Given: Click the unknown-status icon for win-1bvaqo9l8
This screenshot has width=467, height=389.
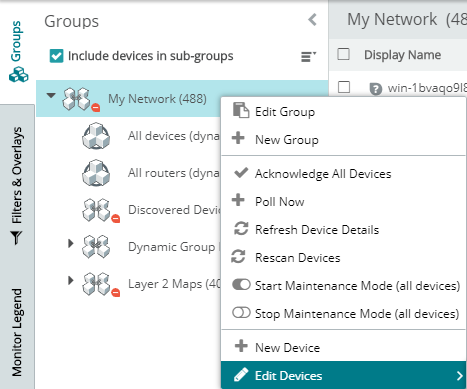Looking at the screenshot, I should pyautogui.click(x=376, y=89).
